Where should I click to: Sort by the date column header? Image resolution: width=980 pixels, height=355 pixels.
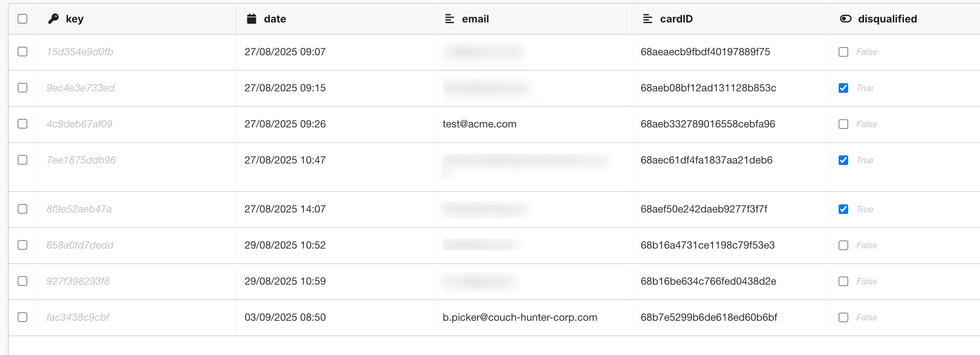tap(275, 19)
